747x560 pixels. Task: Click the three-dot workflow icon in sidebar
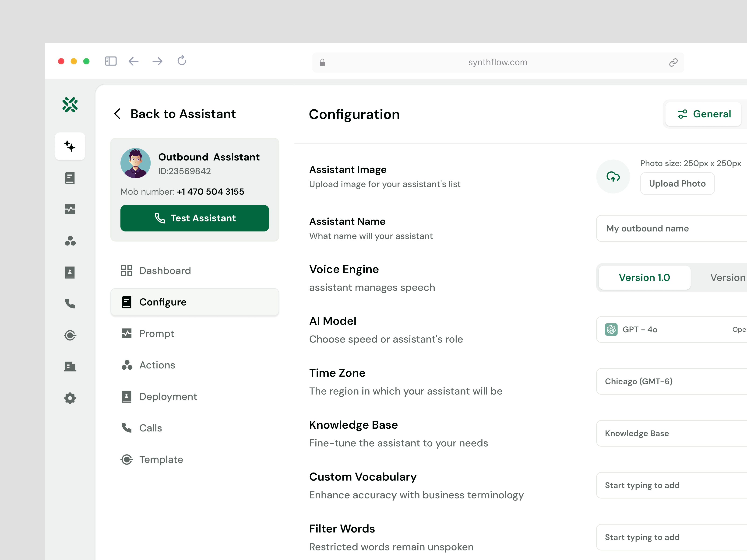tap(70, 241)
